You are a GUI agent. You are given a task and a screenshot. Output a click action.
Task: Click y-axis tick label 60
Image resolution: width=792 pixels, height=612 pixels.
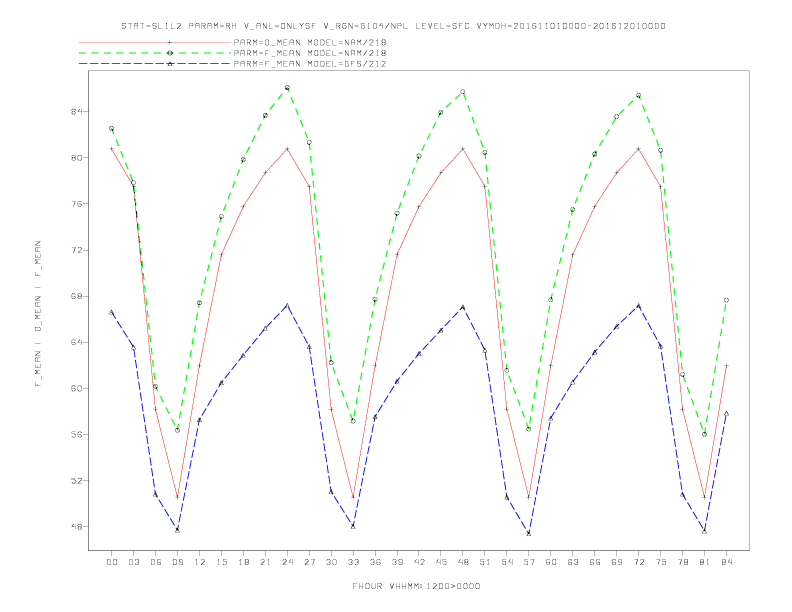(x=77, y=388)
